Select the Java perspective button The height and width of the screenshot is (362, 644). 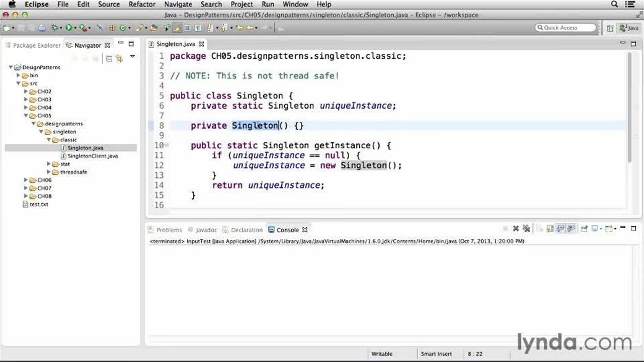[629, 28]
